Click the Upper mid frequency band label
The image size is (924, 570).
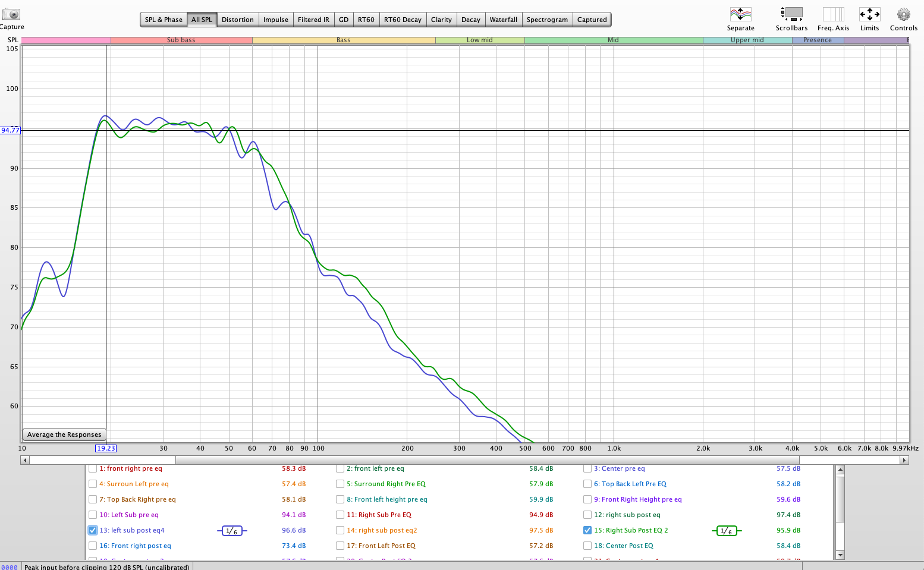click(x=747, y=40)
